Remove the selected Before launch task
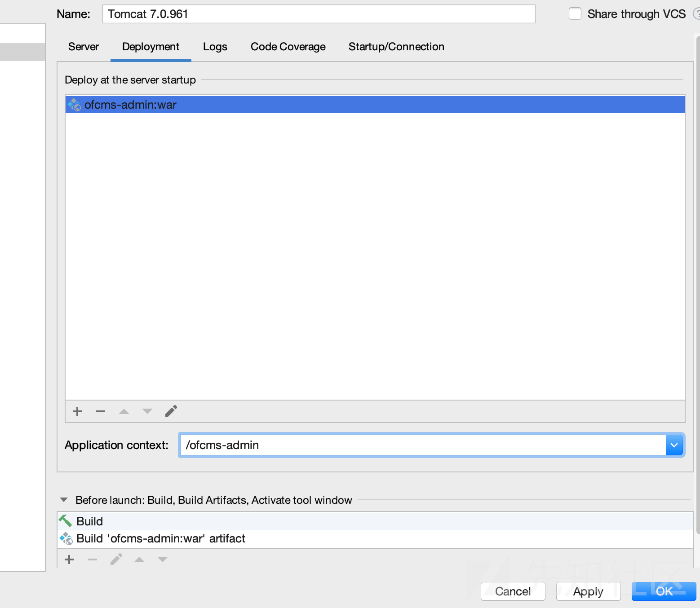 (x=93, y=560)
